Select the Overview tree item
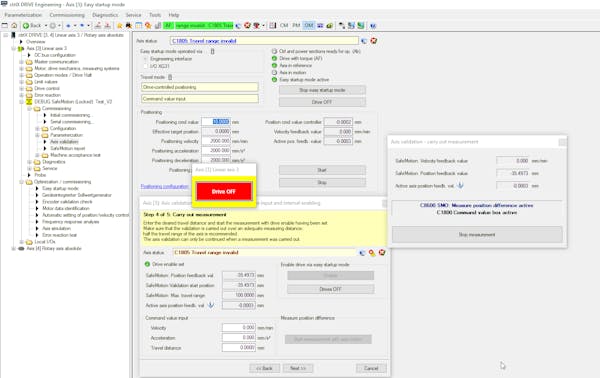This screenshot has height=378, width=600. click(x=36, y=42)
